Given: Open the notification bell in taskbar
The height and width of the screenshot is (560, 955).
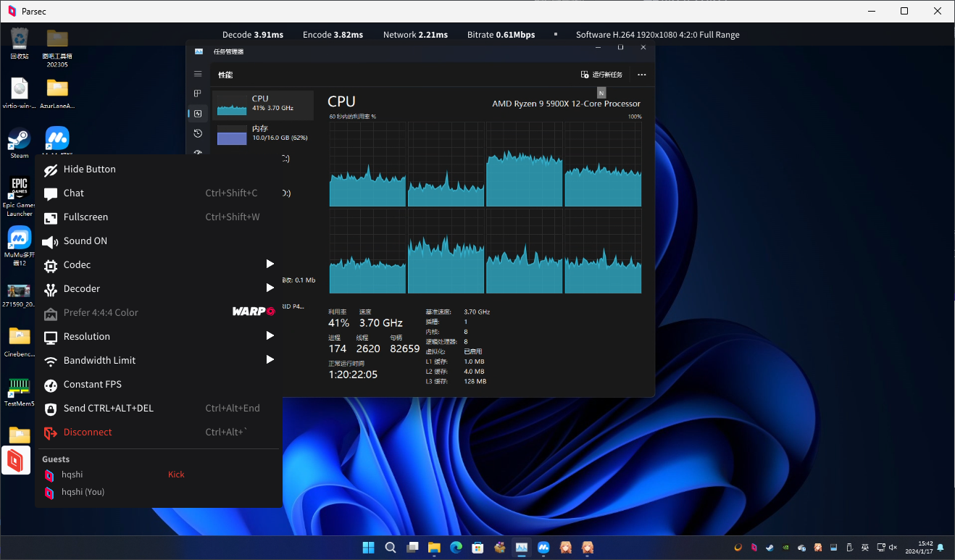Looking at the screenshot, I should coord(941,548).
